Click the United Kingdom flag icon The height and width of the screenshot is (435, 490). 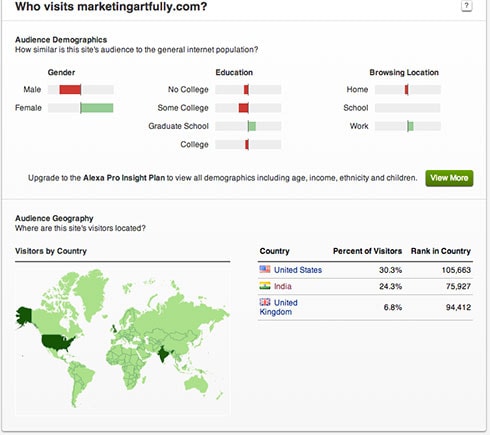click(x=265, y=302)
